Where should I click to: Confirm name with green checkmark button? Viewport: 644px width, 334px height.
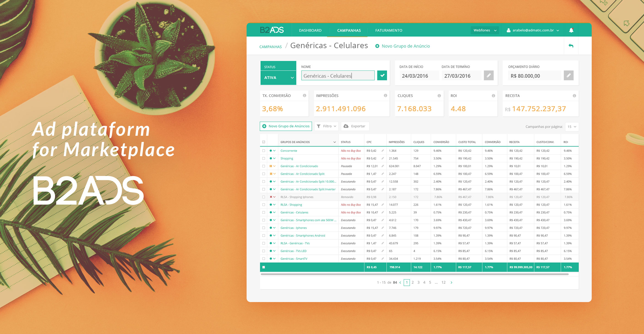(x=382, y=75)
